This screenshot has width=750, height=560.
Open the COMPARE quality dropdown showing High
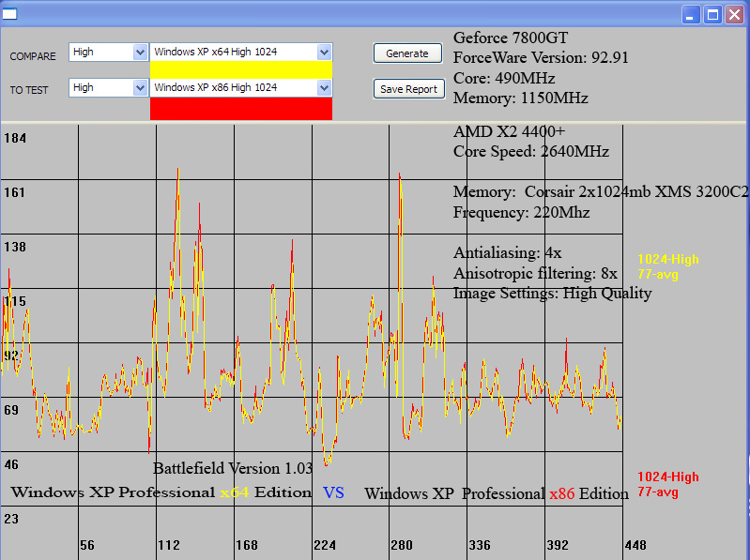coord(108,53)
